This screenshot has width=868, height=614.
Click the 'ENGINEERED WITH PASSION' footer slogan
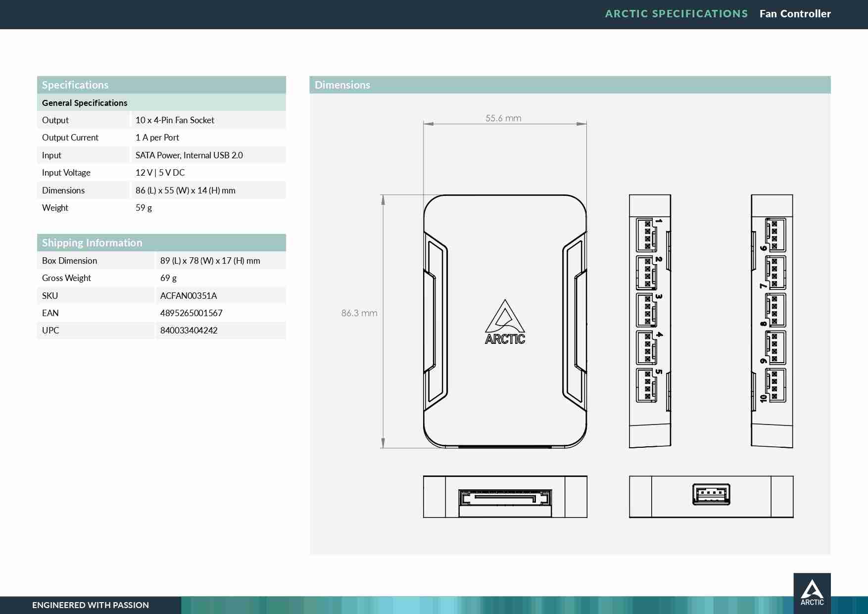point(91,605)
